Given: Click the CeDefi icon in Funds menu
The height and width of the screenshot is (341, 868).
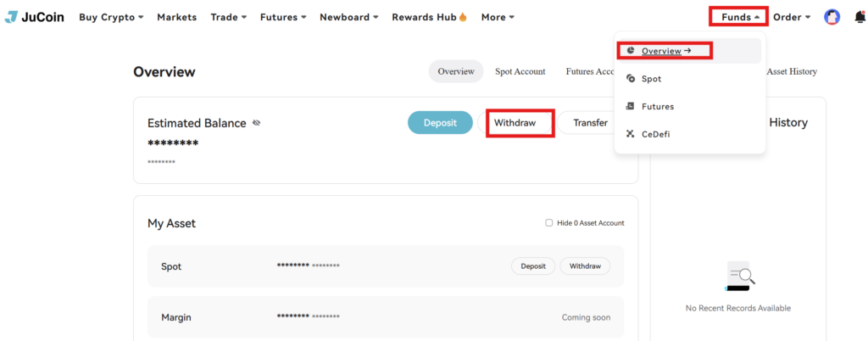Looking at the screenshot, I should pyautogui.click(x=631, y=134).
